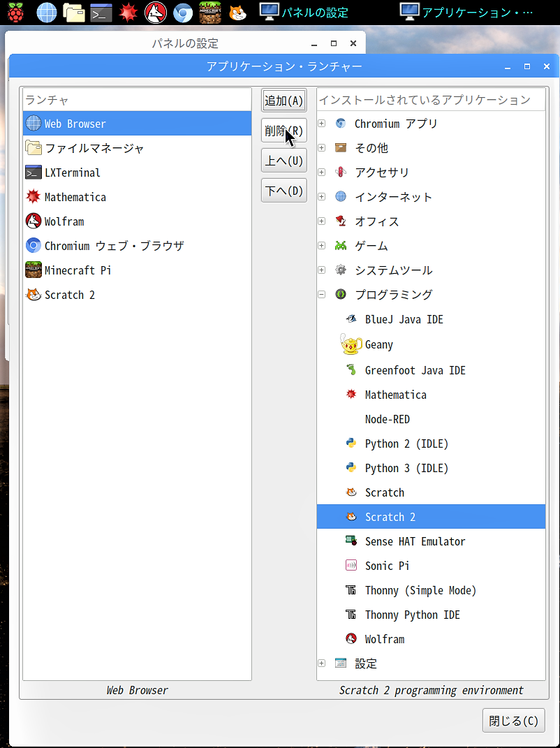Image resolution: width=560 pixels, height=748 pixels.
Task: Collapse the プログラミング category
Action: pos(321,294)
